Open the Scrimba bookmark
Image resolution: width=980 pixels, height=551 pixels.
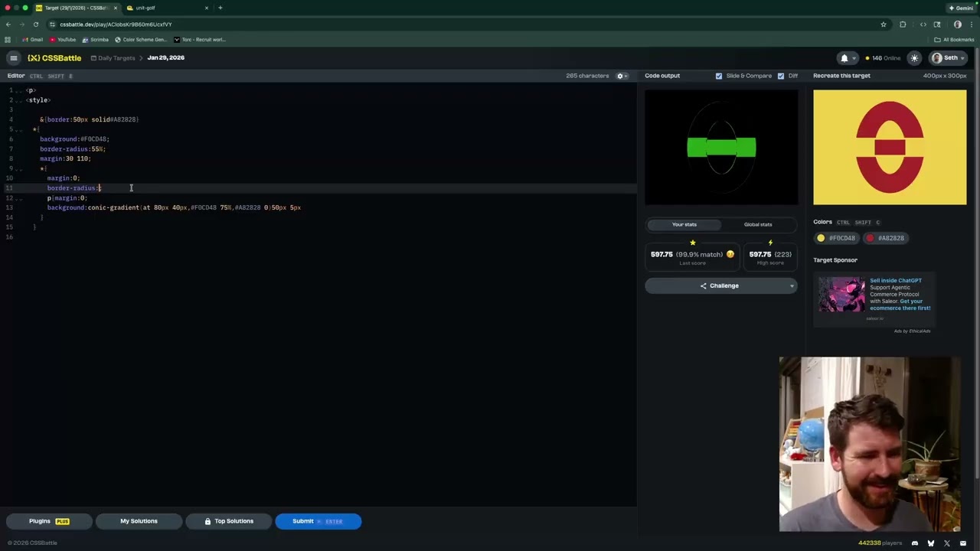click(96, 40)
